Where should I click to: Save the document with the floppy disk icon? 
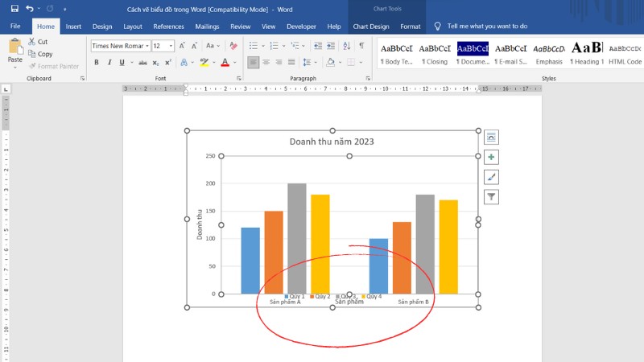click(14, 9)
